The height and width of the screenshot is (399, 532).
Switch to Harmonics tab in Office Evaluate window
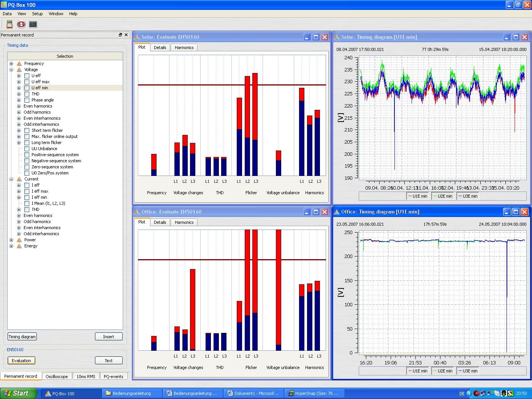(x=184, y=222)
